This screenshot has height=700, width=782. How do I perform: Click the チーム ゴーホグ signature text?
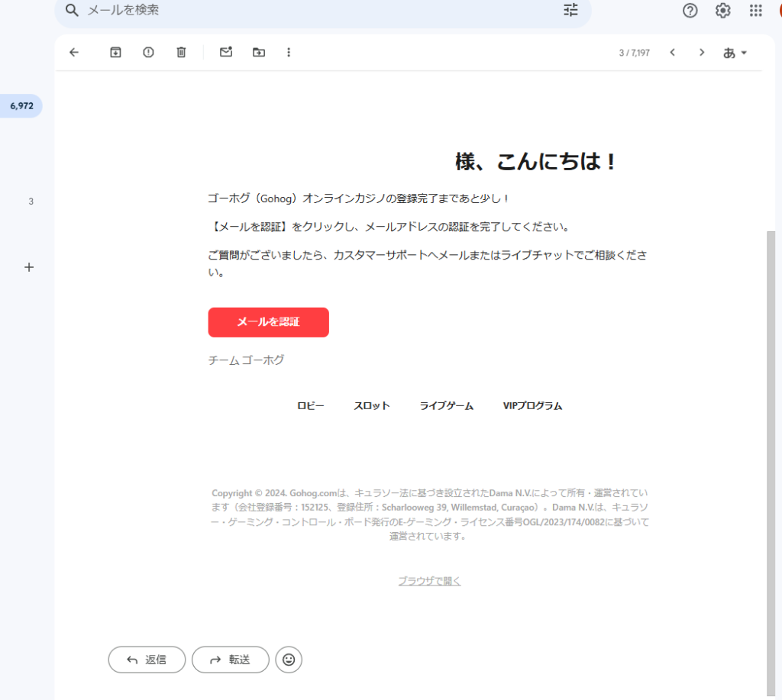point(246,360)
